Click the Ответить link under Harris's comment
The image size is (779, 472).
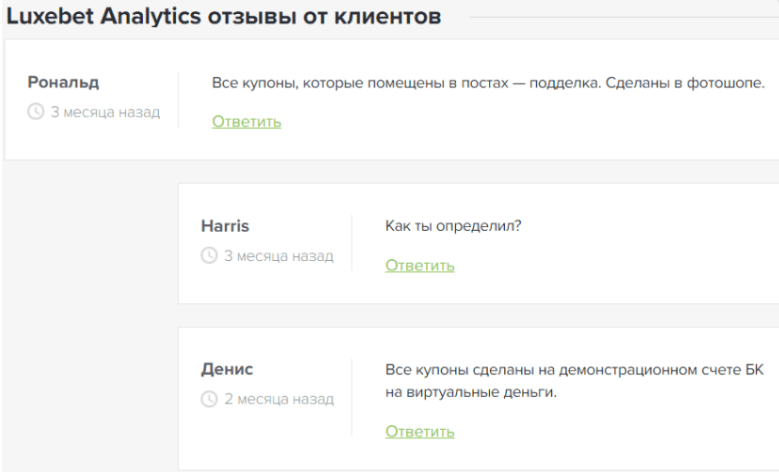(420, 266)
